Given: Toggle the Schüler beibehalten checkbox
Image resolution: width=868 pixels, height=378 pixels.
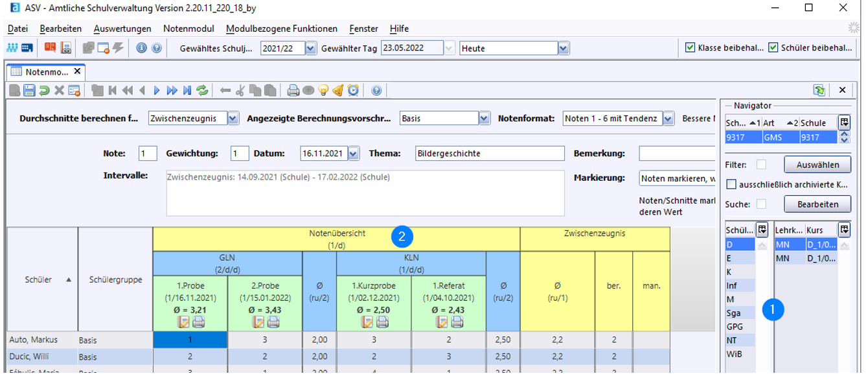Looking at the screenshot, I should coord(773,48).
